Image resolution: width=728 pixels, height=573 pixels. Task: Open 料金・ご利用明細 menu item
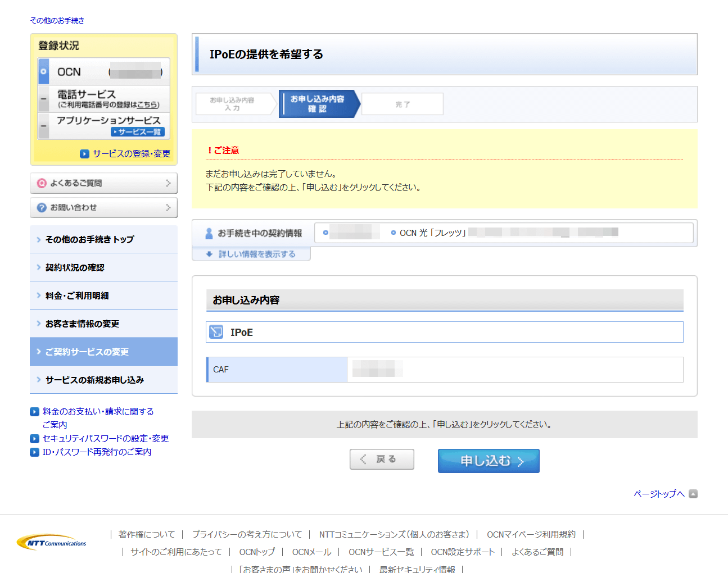pos(103,295)
